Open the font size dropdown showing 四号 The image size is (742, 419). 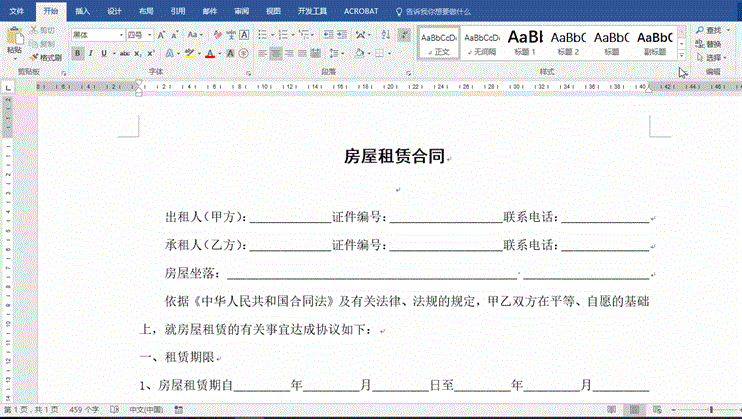pos(139,34)
